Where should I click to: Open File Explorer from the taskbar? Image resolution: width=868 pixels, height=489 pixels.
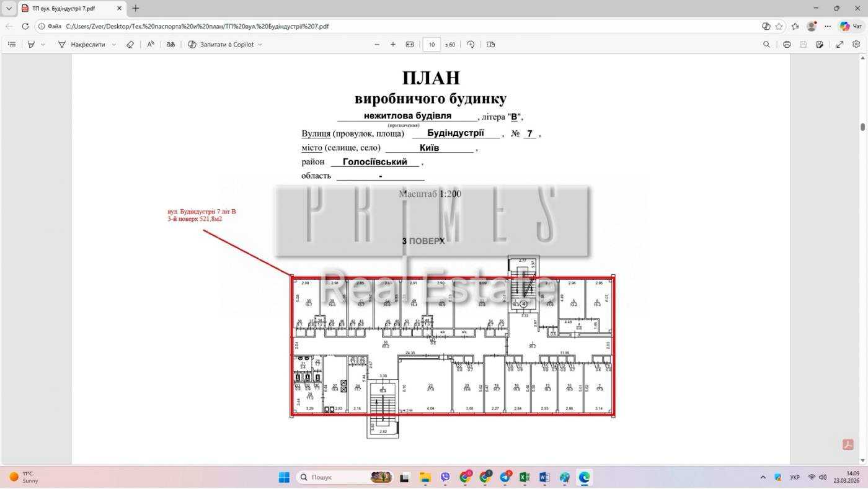tap(425, 477)
